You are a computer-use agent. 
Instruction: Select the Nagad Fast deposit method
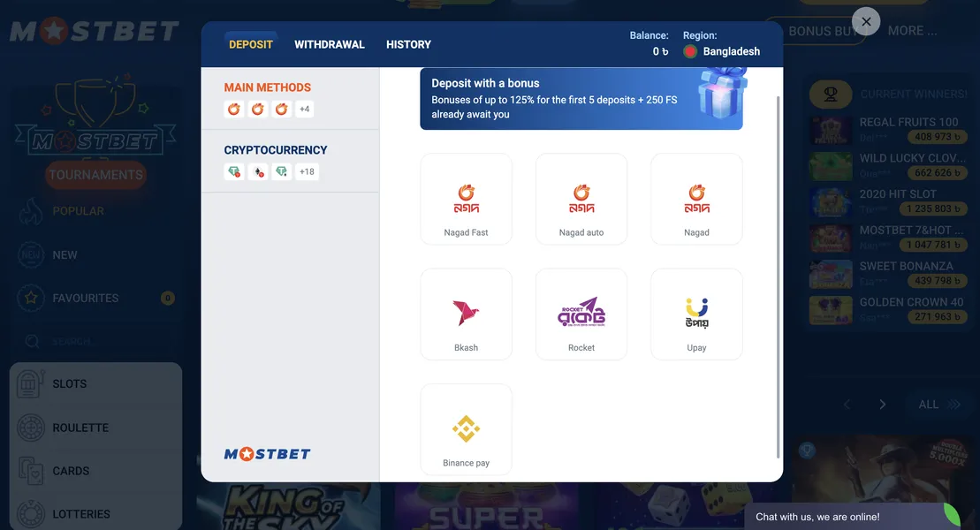coord(466,197)
